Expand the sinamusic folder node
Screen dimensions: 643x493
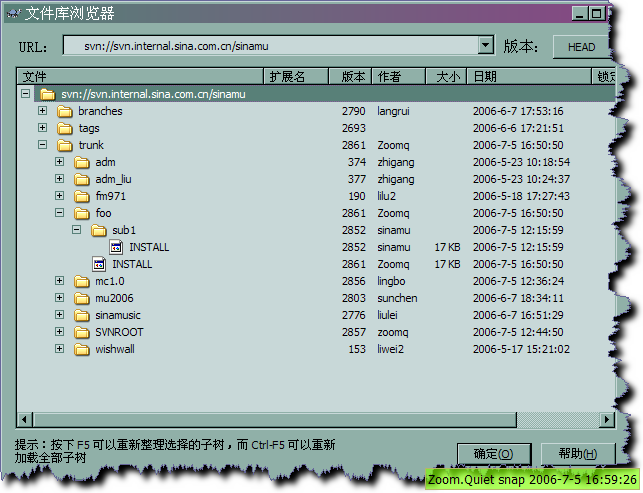(x=59, y=315)
